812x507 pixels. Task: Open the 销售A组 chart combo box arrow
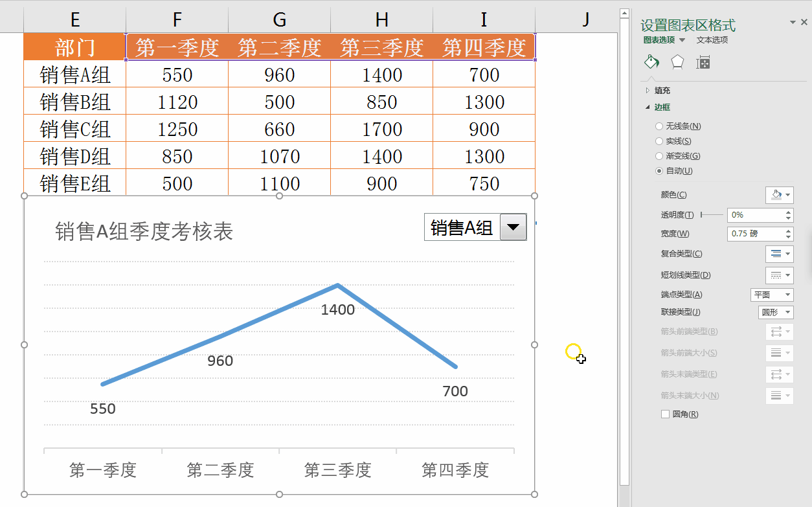point(513,227)
